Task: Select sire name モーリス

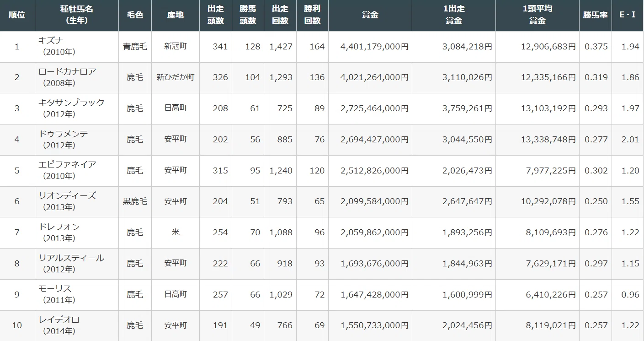Action: [x=55, y=289]
